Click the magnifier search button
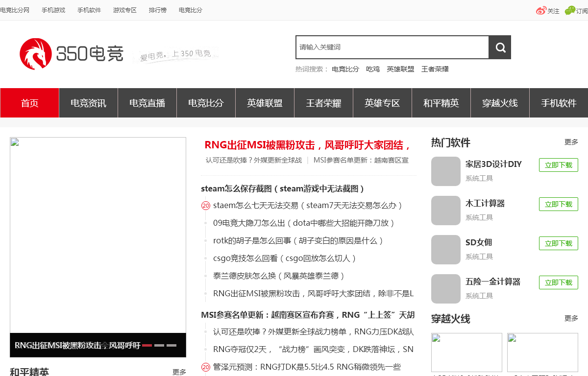Viewport: 588px width, 376px height. (500, 47)
